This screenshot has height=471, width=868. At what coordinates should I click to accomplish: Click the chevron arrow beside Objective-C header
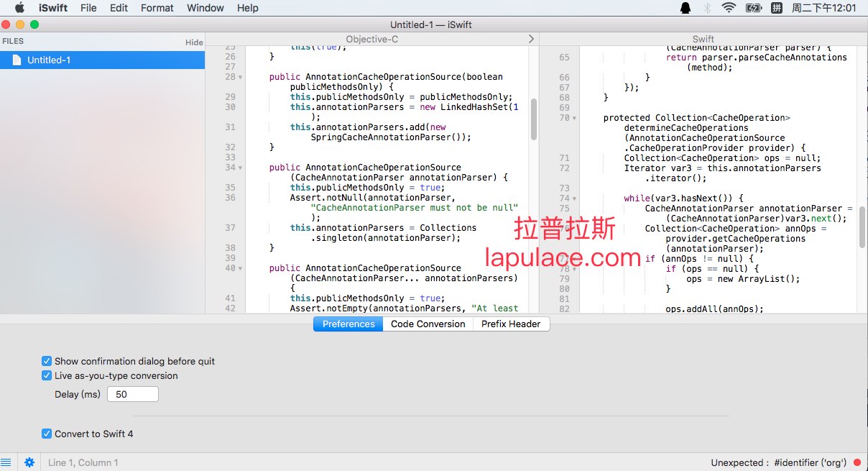(531, 39)
